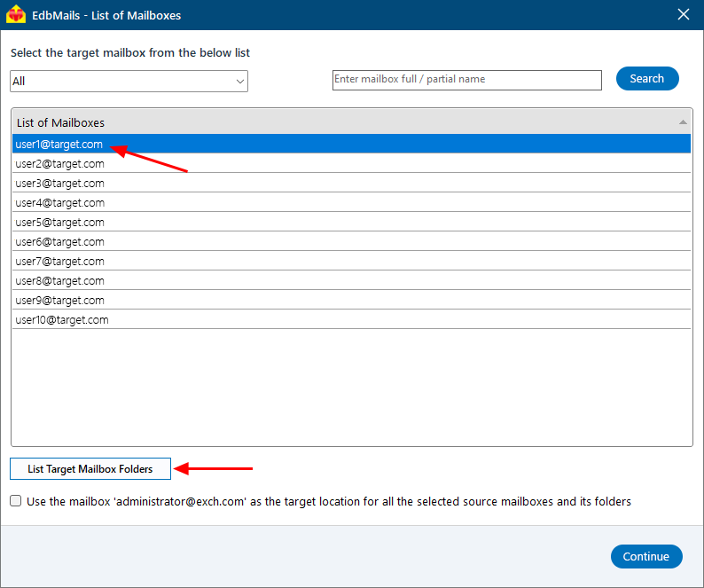Highlight user7@target.com in the list
This screenshot has width=704, height=588.
coord(59,261)
